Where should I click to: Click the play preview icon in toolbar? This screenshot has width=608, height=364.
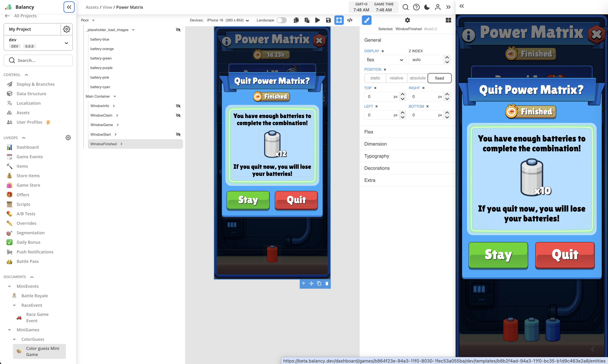pyautogui.click(x=317, y=20)
